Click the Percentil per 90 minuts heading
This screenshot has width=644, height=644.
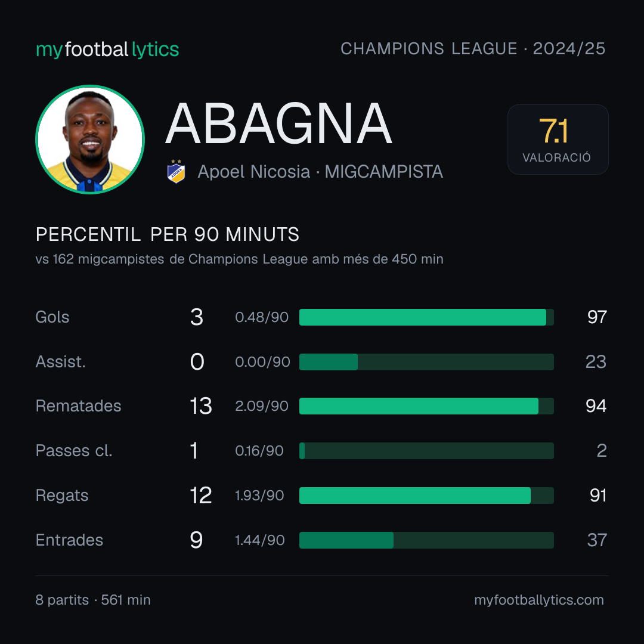pyautogui.click(x=168, y=234)
